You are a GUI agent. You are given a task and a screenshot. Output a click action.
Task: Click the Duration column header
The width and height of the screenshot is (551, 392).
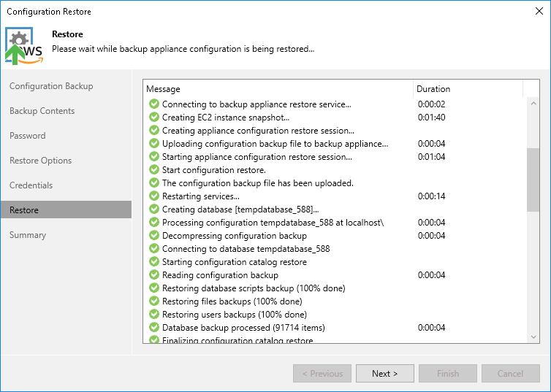pyautogui.click(x=468, y=89)
